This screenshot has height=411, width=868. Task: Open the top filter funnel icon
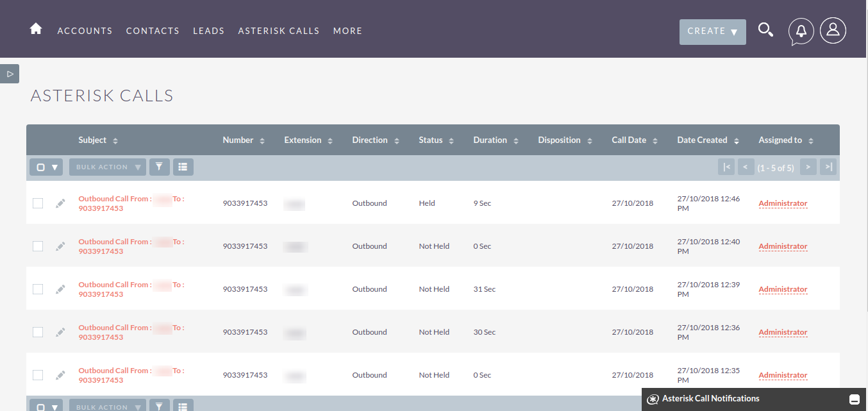159,167
